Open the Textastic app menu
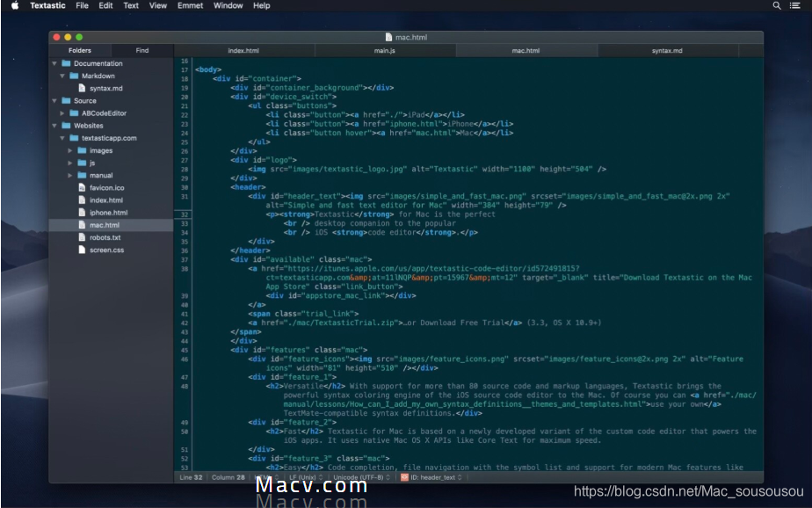Image resolution: width=812 pixels, height=508 pixels. (47, 5)
